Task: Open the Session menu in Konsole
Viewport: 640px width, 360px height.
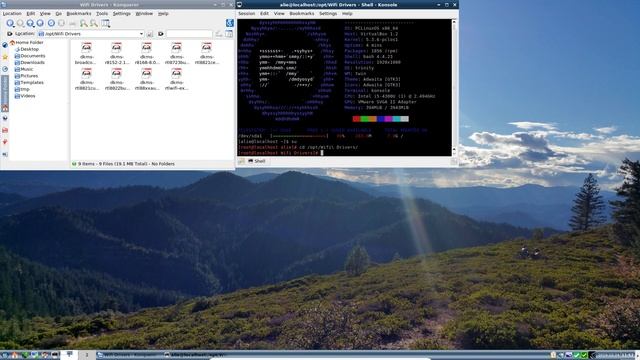Action: point(247,13)
